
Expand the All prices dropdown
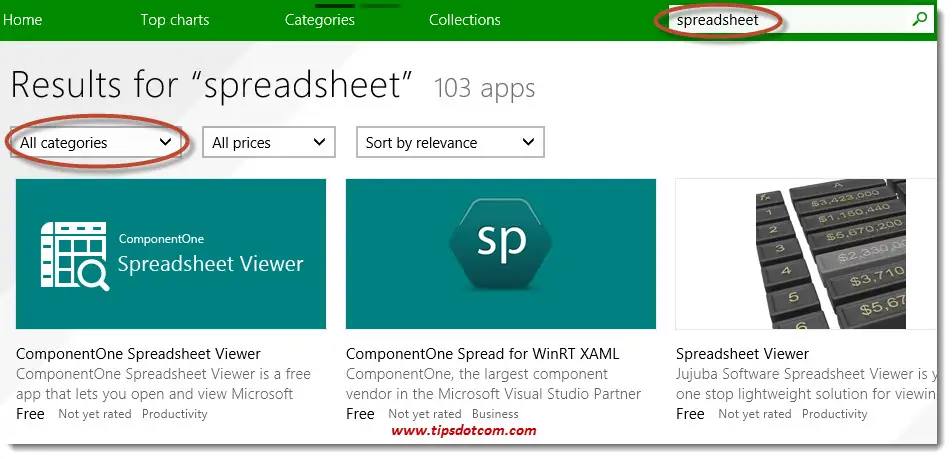(269, 143)
